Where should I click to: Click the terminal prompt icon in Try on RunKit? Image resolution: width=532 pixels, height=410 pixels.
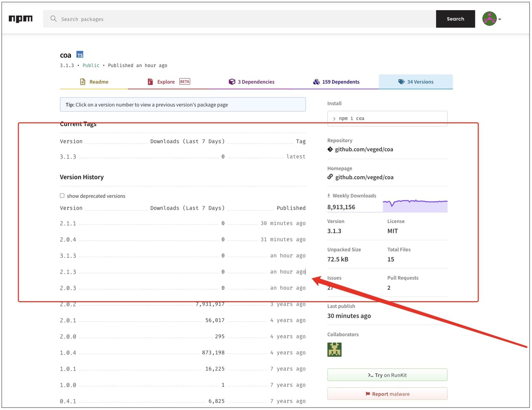point(370,375)
